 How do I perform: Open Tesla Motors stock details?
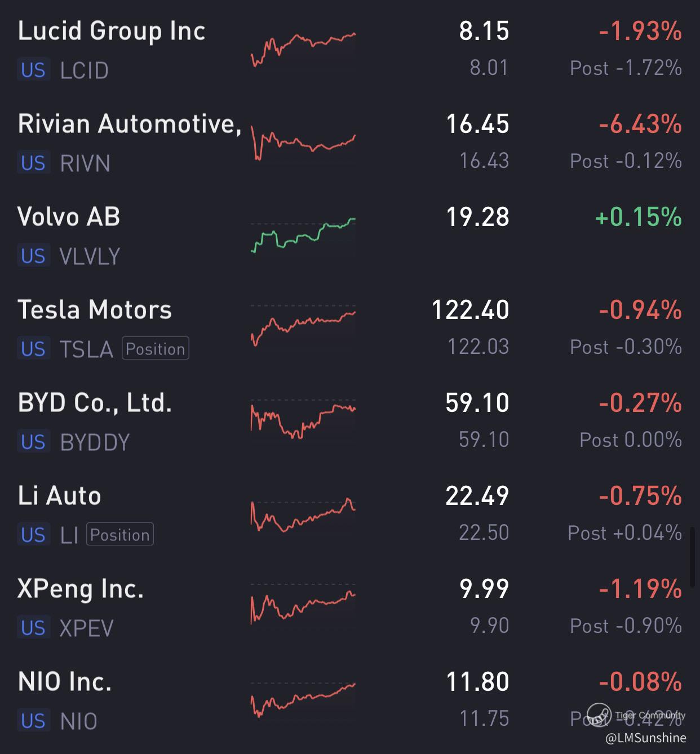pyautogui.click(x=95, y=310)
